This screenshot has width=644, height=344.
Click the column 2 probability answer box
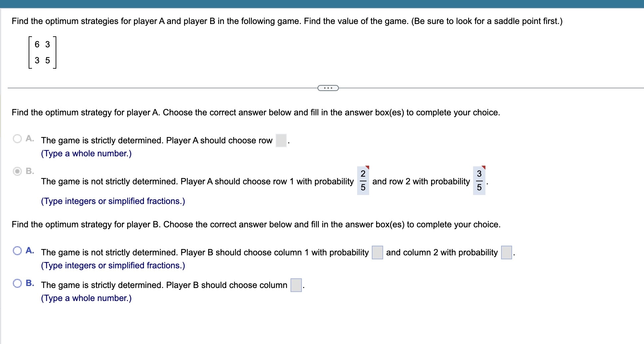tap(507, 253)
